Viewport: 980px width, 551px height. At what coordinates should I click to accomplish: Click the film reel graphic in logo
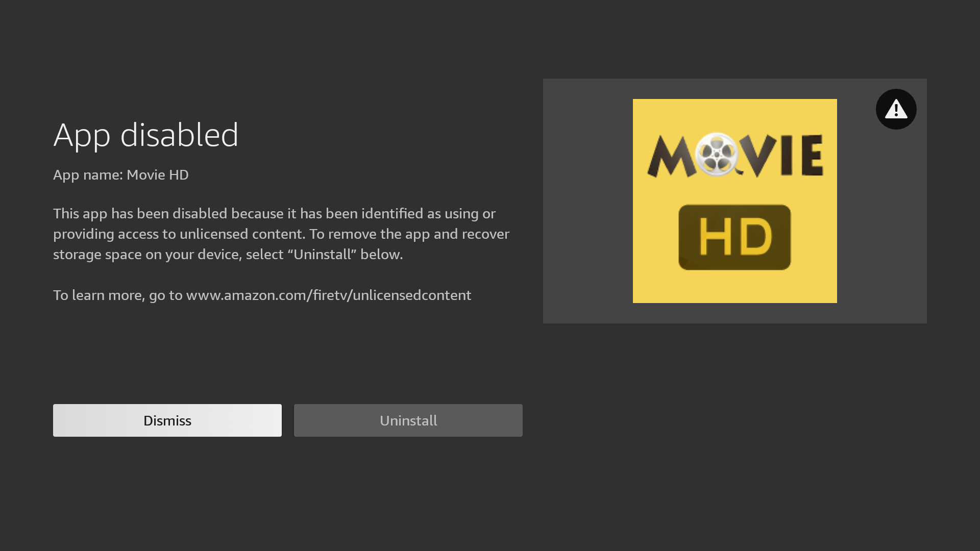717,154
